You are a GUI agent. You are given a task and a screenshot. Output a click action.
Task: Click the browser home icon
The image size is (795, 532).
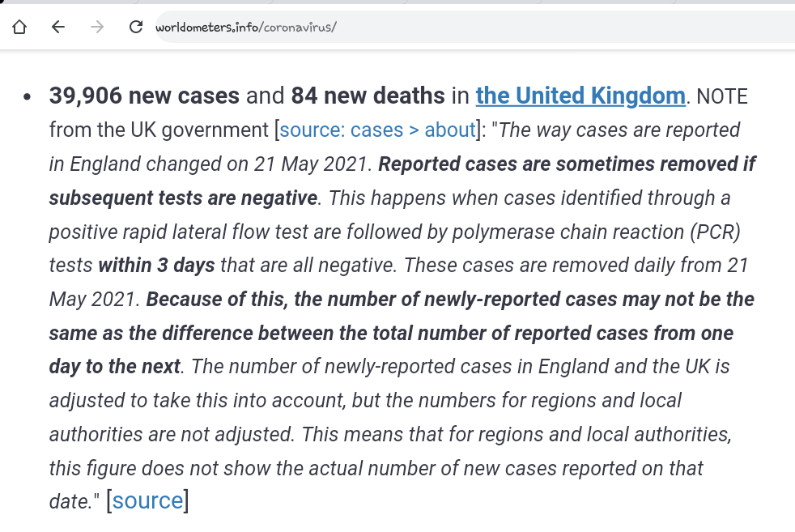click(19, 28)
